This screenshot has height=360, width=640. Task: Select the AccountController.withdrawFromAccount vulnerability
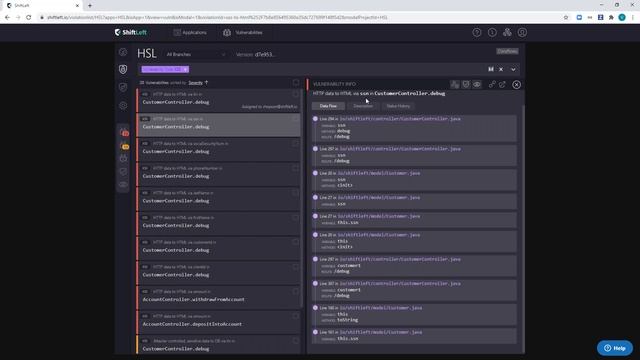tap(218, 296)
